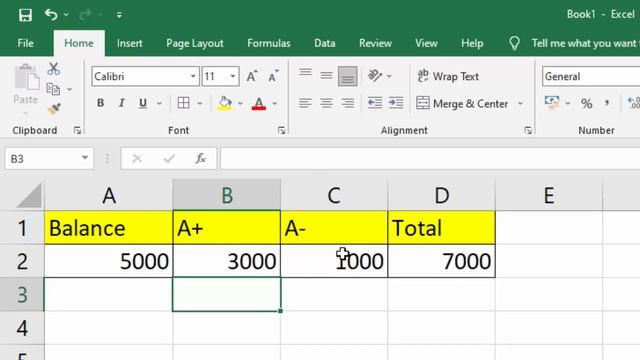Align text to the bottom
This screenshot has height=360, width=640.
347,76
